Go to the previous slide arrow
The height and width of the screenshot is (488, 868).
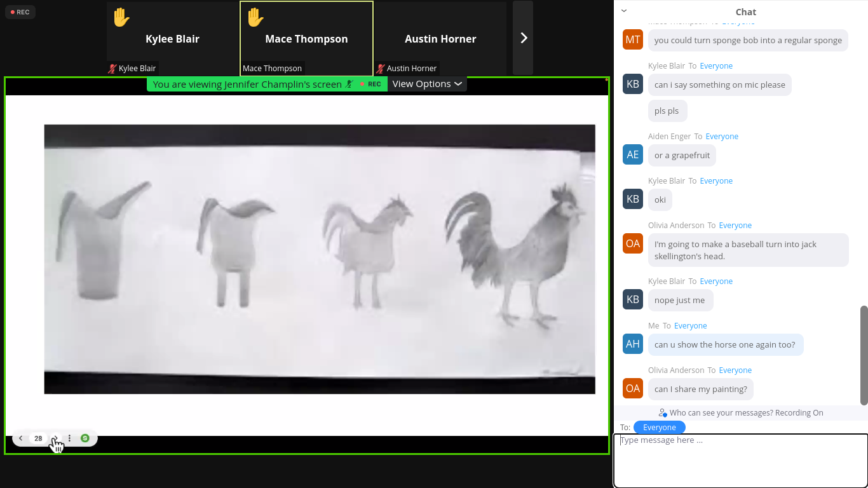pyautogui.click(x=21, y=438)
